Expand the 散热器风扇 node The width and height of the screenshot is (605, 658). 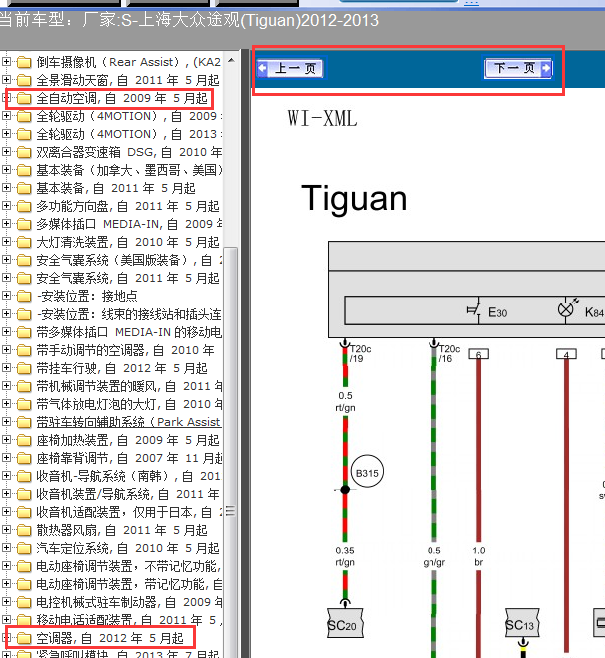(6, 530)
